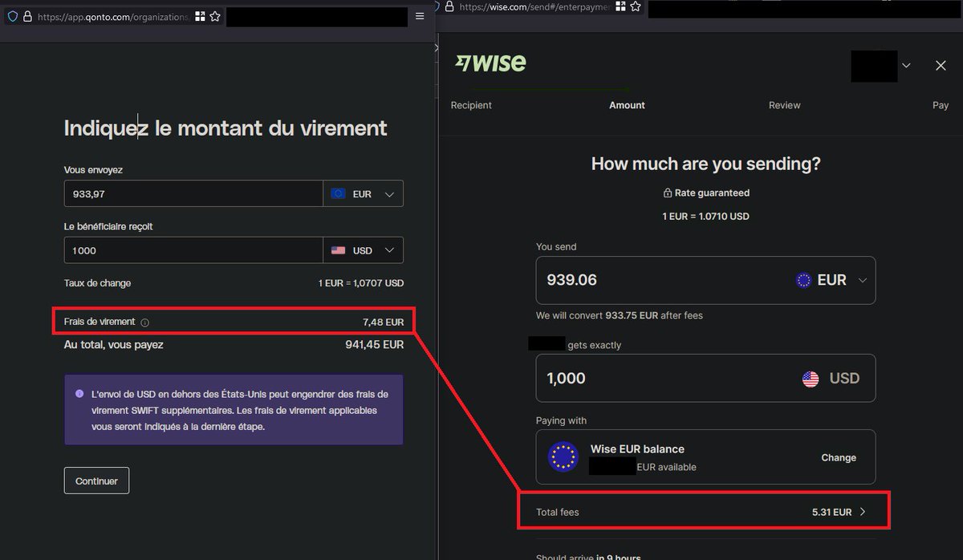Close the Wise send flow with X
963x560 pixels.
[x=941, y=66]
